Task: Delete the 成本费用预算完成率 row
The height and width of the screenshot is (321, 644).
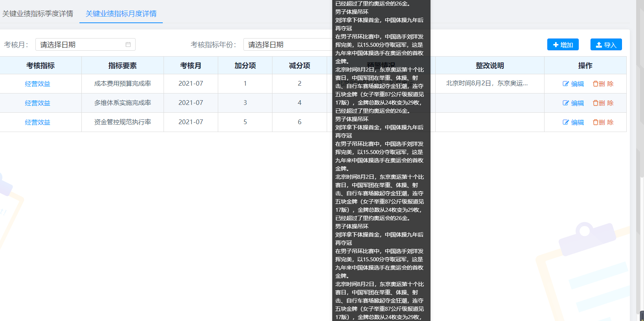Action: 603,84
